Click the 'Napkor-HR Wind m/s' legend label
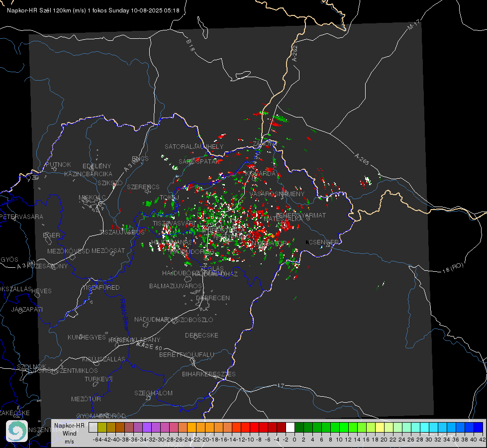 point(69,433)
